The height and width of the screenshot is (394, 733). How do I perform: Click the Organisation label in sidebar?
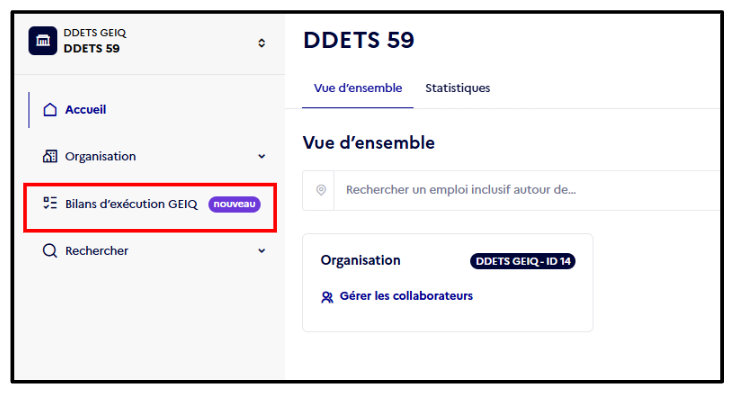point(101,156)
